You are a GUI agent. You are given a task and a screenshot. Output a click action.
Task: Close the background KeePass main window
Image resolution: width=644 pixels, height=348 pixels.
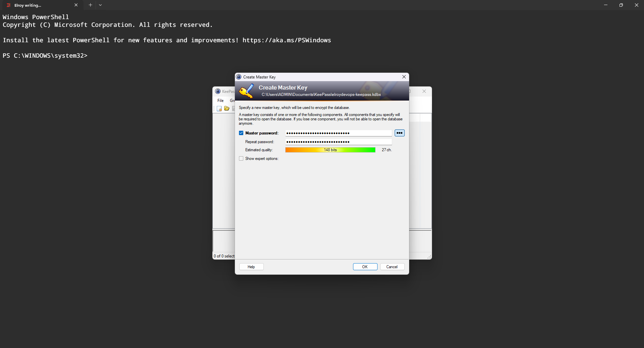424,91
